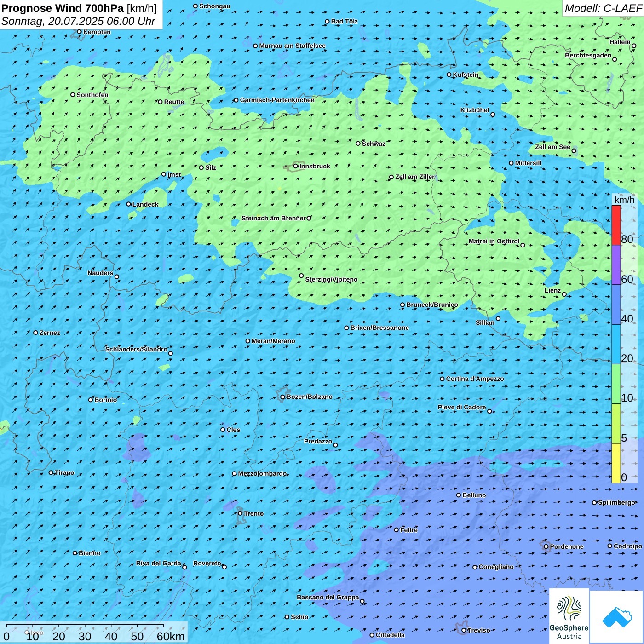
Task: Click the purple 60 km/h legend color
Action: 616,265
